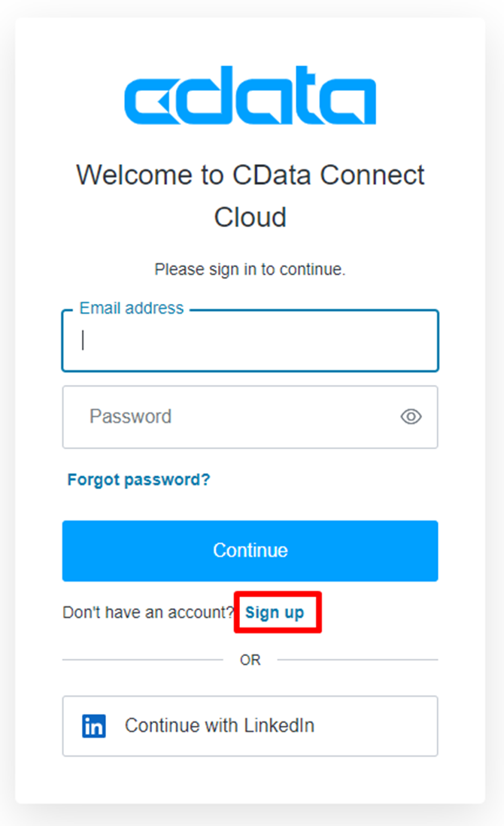Click the Please sign in to continue text
504x826 pixels.
coord(250,269)
